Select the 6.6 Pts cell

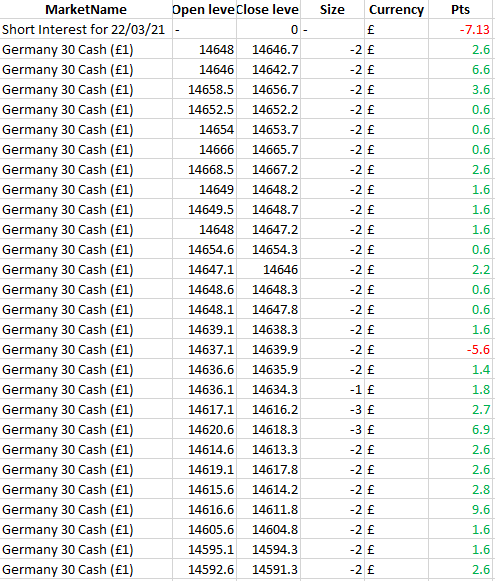461,69
